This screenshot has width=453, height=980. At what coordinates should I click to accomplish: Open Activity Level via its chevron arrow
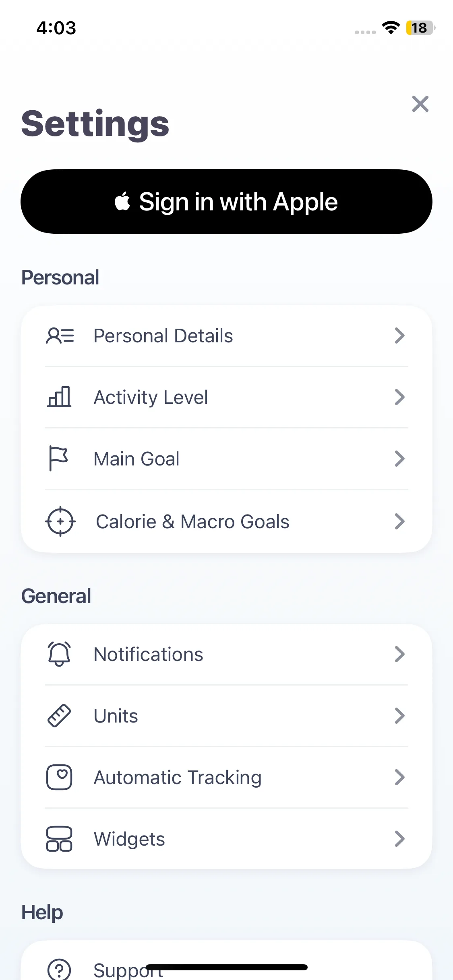pyautogui.click(x=399, y=397)
